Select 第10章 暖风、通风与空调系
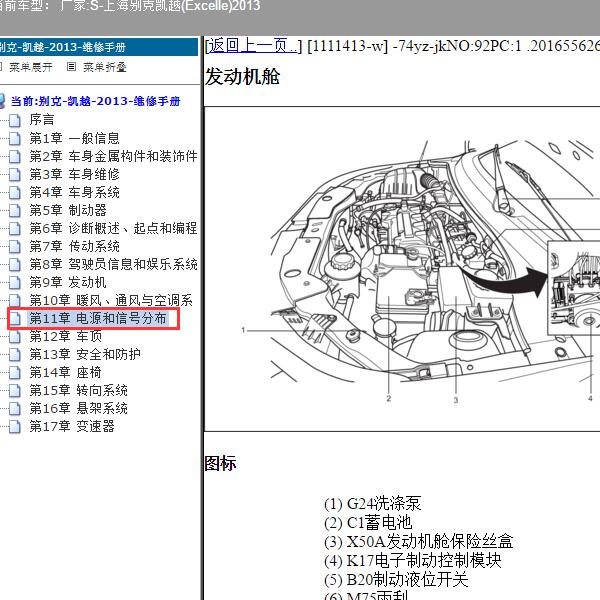This screenshot has height=600, width=600. click(x=111, y=300)
